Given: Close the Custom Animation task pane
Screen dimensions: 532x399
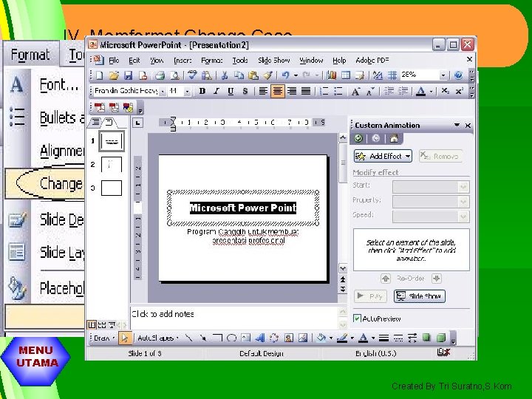Looking at the screenshot, I should click(x=468, y=126).
